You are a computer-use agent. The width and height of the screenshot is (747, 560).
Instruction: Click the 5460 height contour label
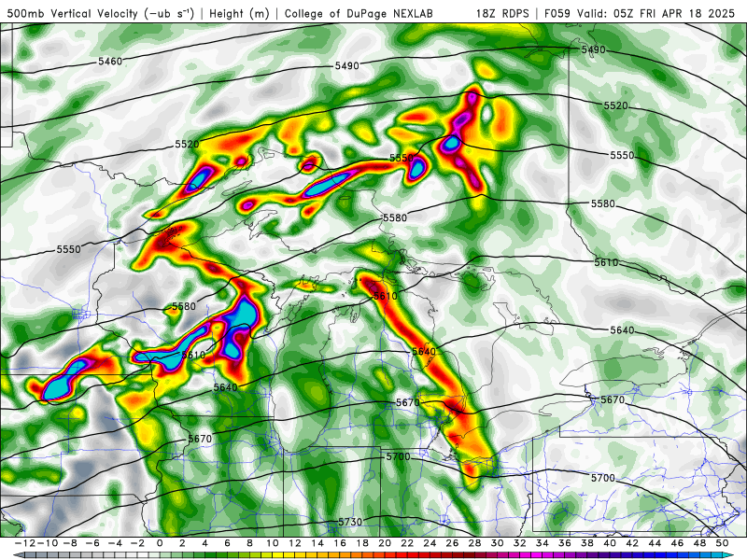pos(110,61)
